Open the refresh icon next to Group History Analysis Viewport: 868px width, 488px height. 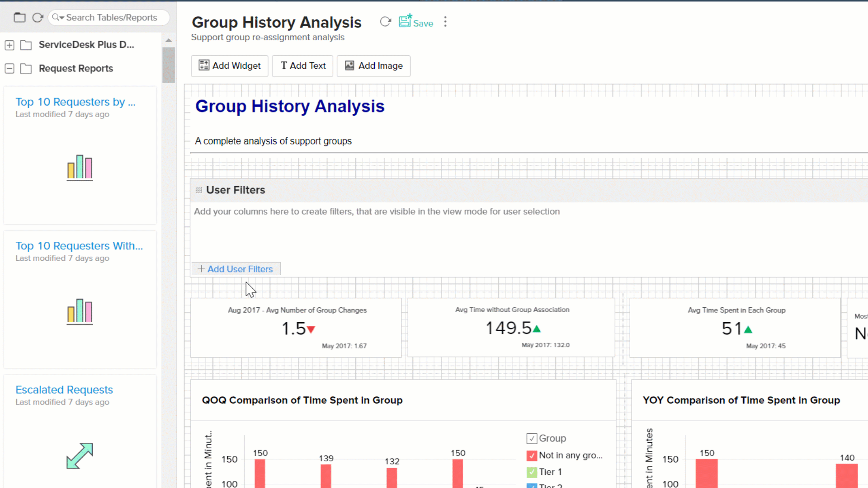[385, 21]
